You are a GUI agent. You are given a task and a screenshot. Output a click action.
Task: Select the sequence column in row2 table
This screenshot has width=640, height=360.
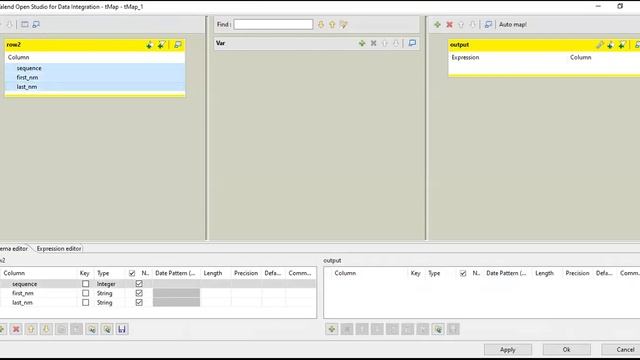click(95, 68)
